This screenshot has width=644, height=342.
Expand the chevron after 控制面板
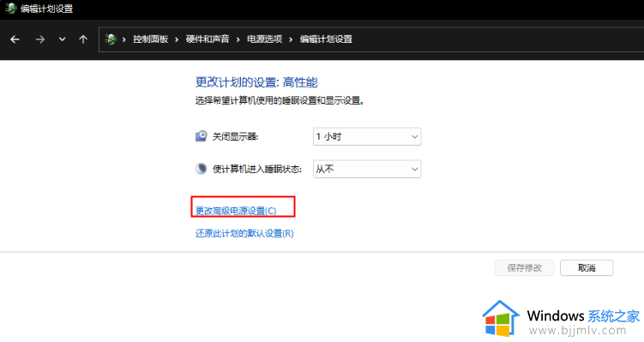[177, 39]
